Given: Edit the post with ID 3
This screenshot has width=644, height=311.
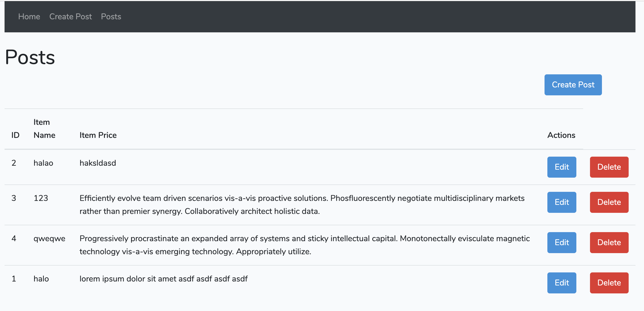Looking at the screenshot, I should click(562, 202).
